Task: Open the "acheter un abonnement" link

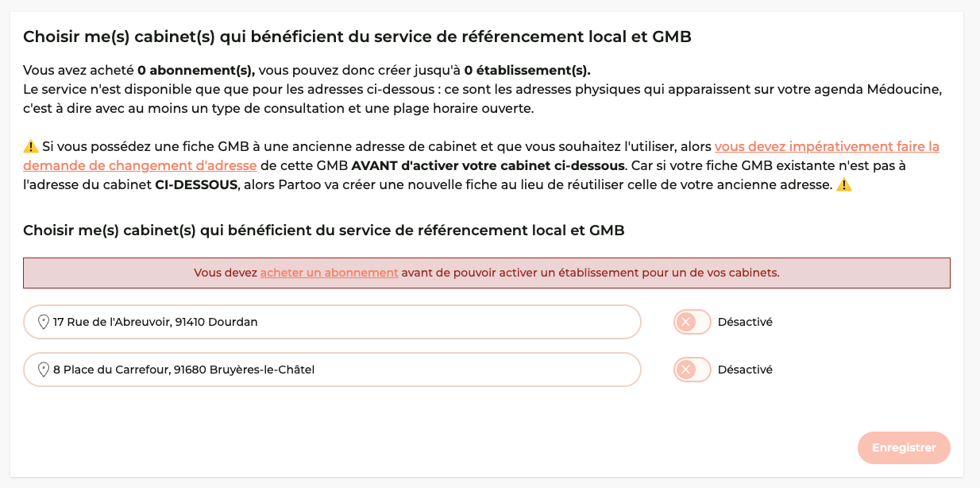Action: tap(329, 273)
